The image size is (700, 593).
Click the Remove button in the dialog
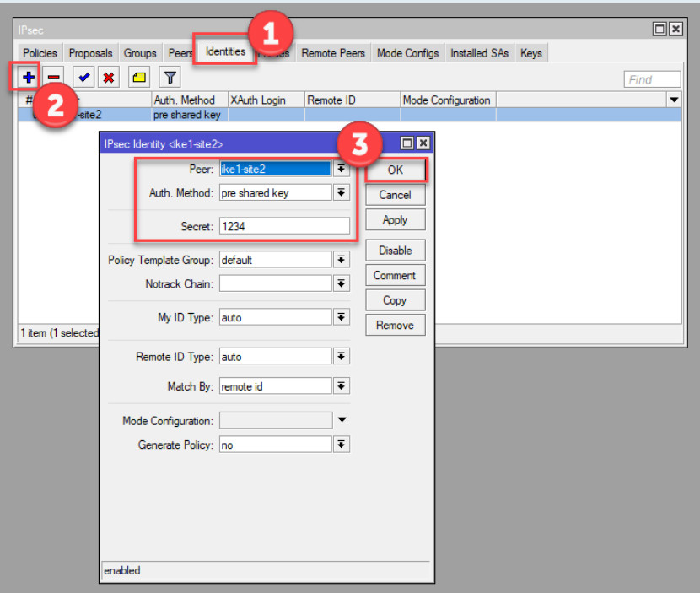click(x=396, y=325)
